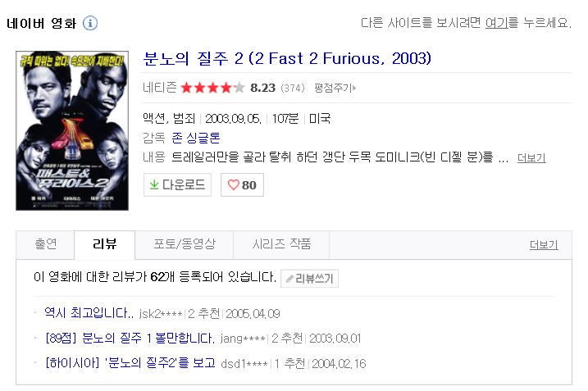Click the 네이버 영화 header text
This screenshot has height=391, width=588.
41,23
